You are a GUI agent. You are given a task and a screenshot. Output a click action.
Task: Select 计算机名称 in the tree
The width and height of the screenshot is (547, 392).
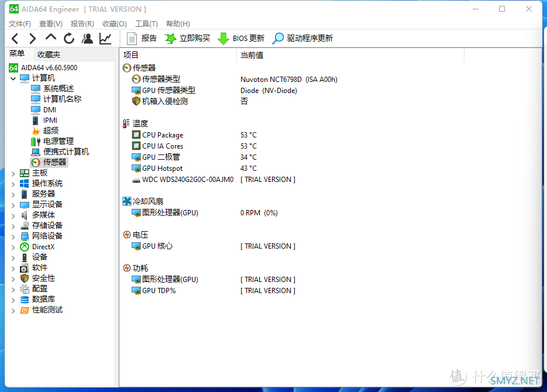coord(62,99)
